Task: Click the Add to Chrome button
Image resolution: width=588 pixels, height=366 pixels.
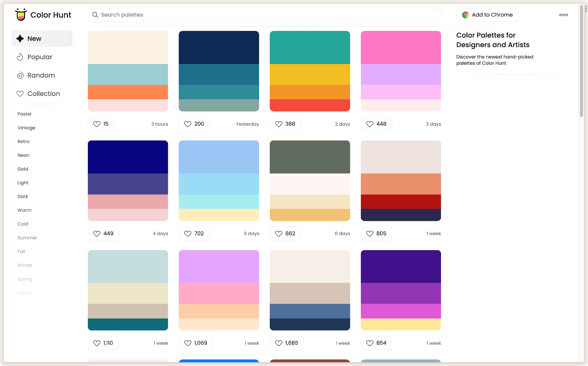Action: 487,15
